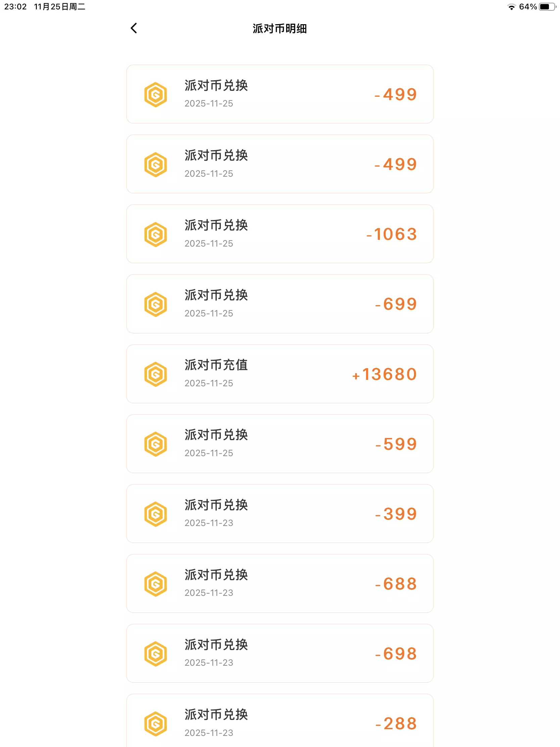Open the 派对币充值 record label
This screenshot has width=560, height=747.
pos(216,365)
